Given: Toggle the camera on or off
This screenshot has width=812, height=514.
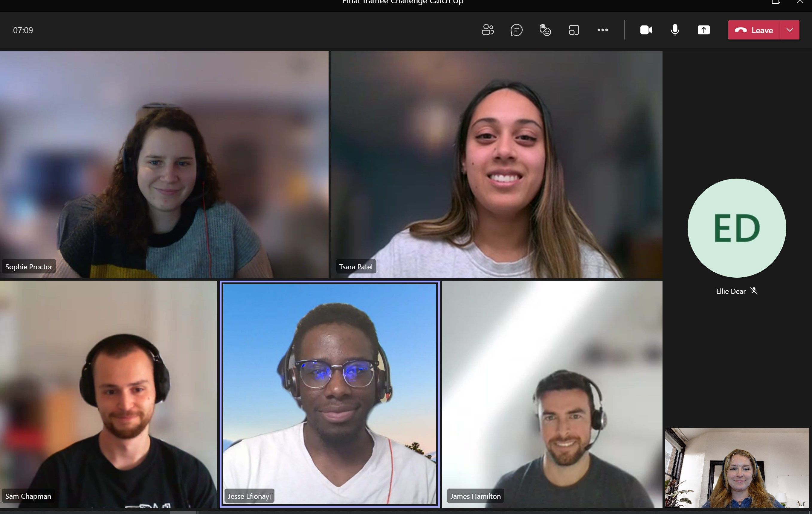Looking at the screenshot, I should point(646,30).
